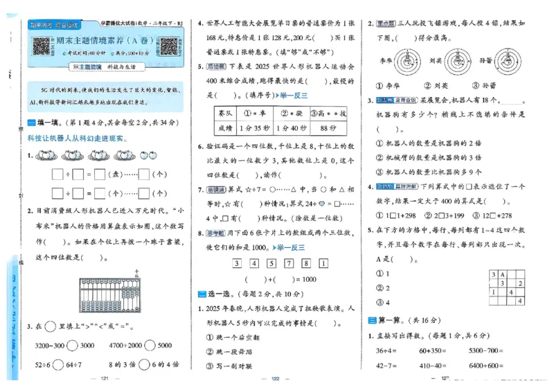Screen dimensions: 554x392
Task: Select option ② 跳一段舞蹈
Action: tap(229, 352)
